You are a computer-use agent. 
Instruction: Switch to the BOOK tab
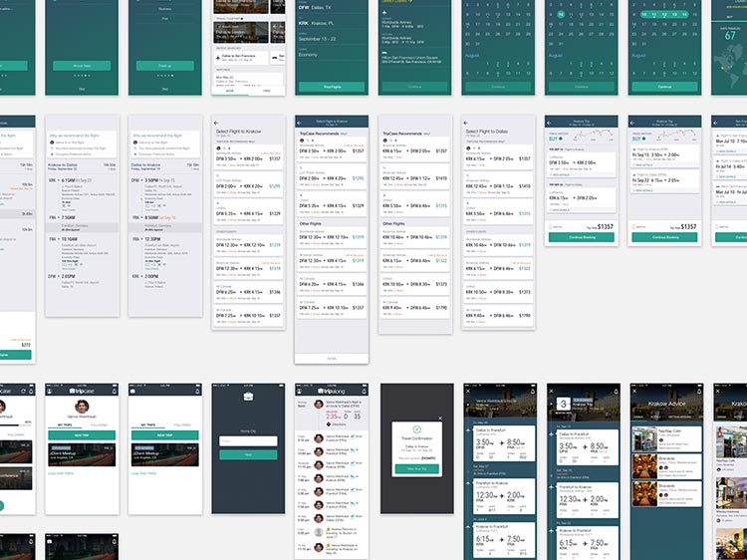[230, 91]
